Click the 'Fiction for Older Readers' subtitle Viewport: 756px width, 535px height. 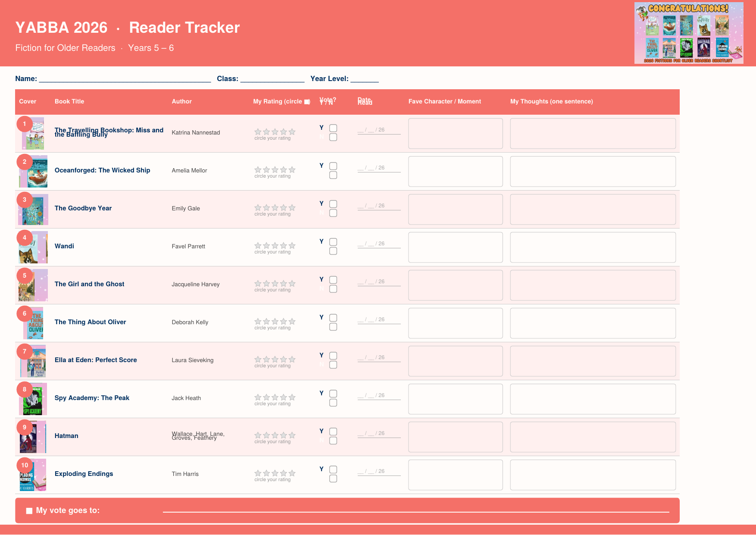tap(66, 48)
